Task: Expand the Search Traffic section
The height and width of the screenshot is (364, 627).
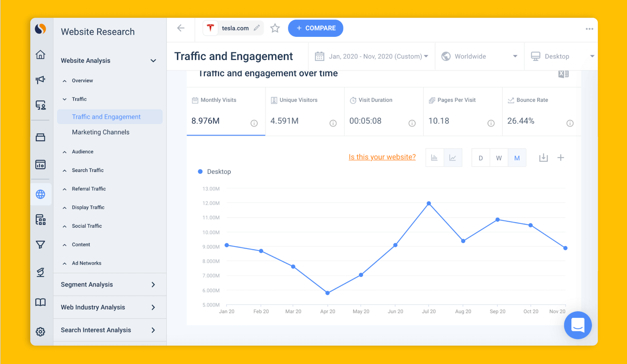Action: tap(88, 170)
